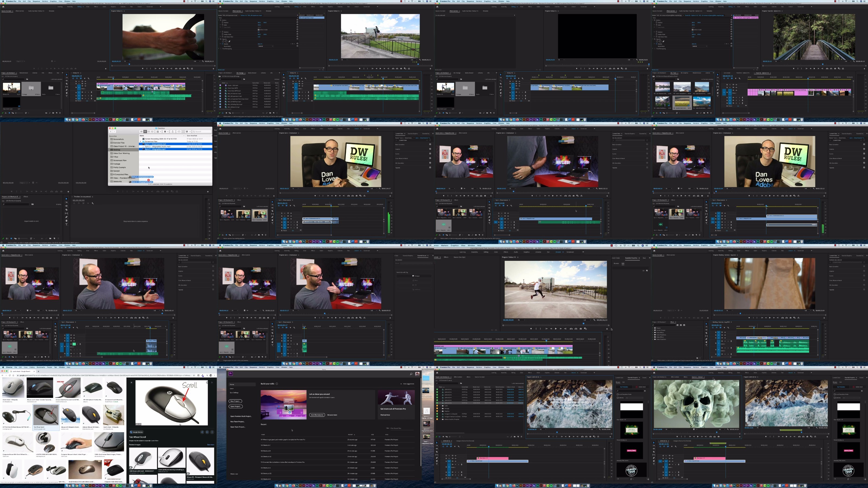Click the Start first tutorial button
The height and width of the screenshot is (488, 868).
coord(317,415)
